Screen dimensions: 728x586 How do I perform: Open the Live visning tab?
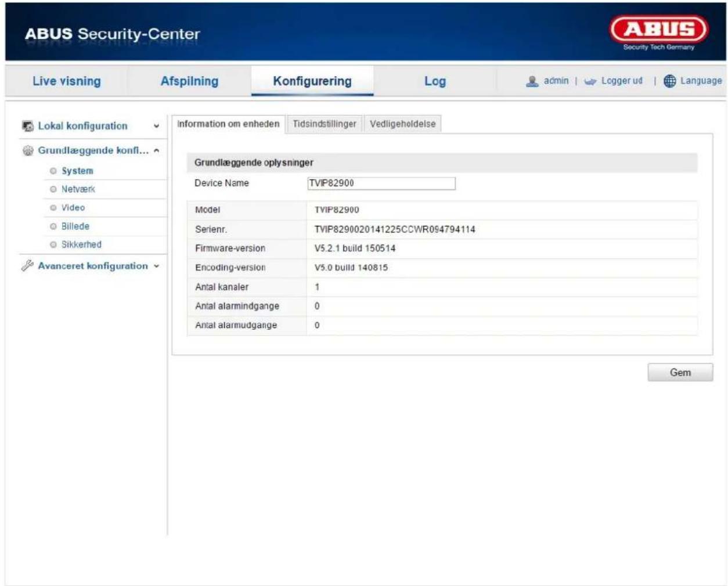[x=67, y=81]
